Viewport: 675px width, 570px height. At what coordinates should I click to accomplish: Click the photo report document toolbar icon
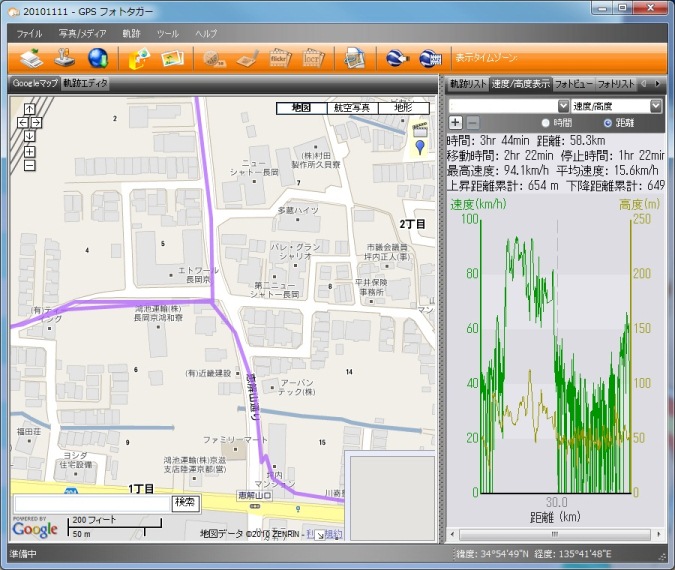354,59
